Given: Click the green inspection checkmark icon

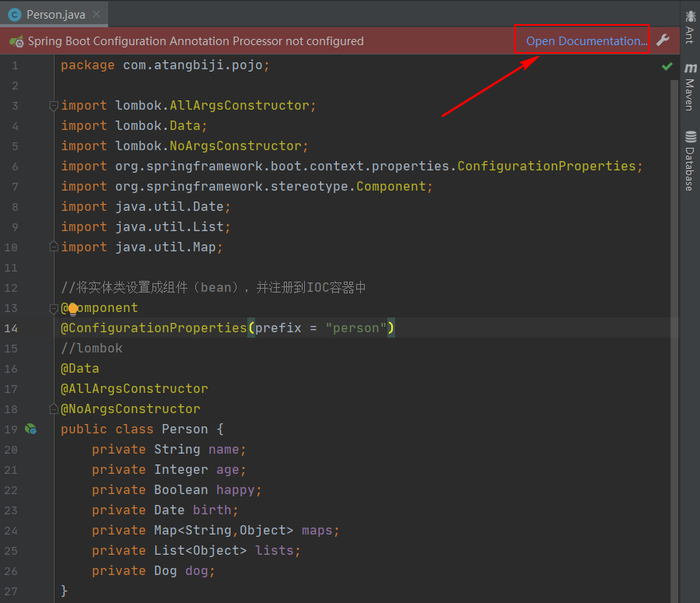Looking at the screenshot, I should coord(667,67).
